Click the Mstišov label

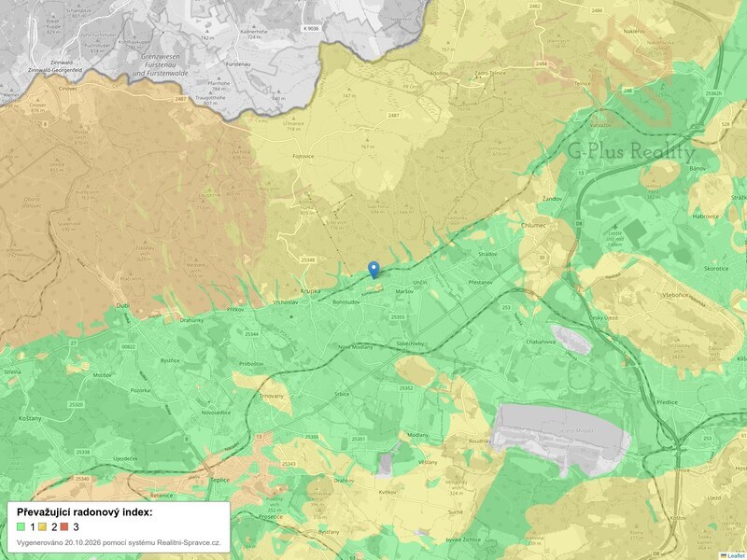[x=102, y=375]
